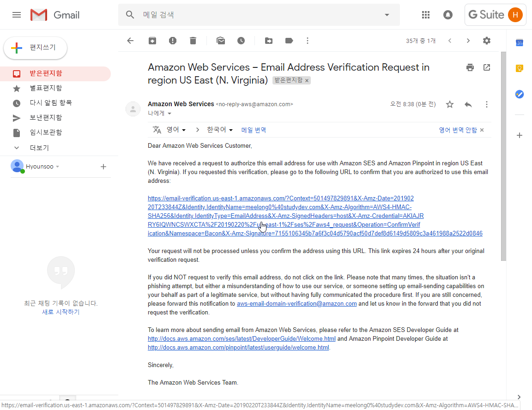
Task: Click the 편지쓰기 compose button
Action: coord(35,48)
